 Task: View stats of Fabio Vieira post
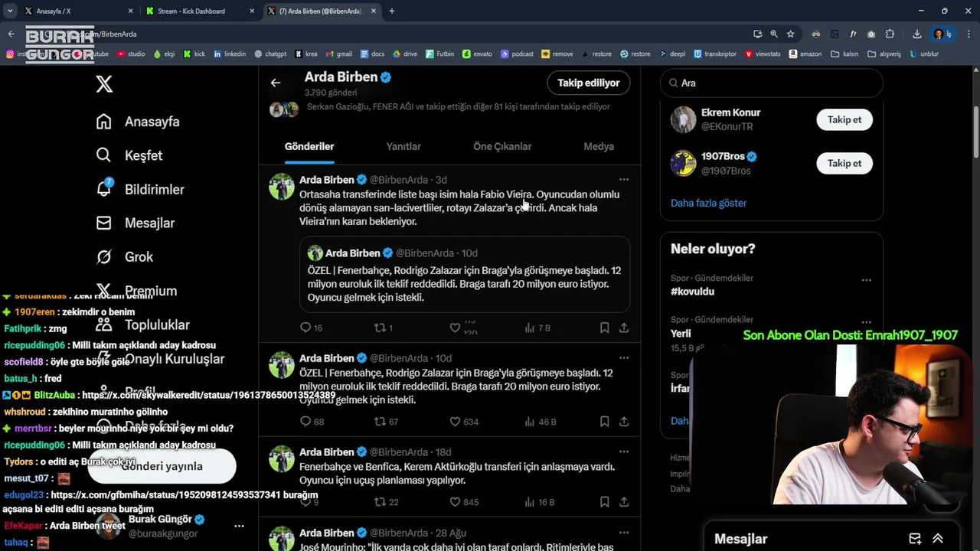[537, 328]
